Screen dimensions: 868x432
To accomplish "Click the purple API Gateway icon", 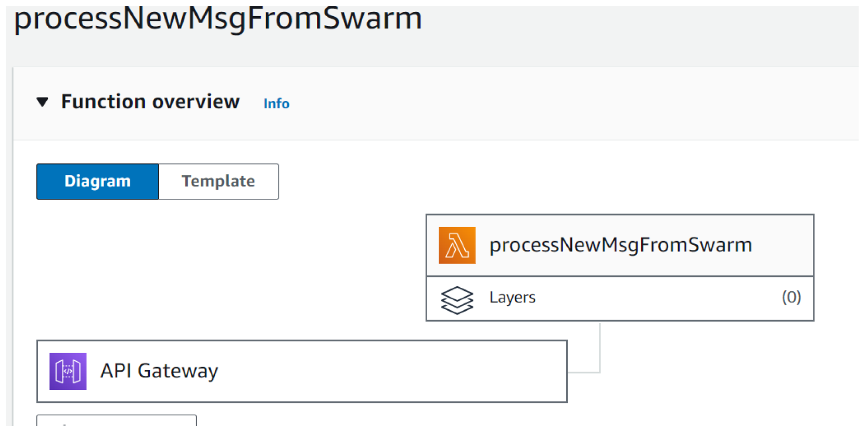I will pos(68,371).
